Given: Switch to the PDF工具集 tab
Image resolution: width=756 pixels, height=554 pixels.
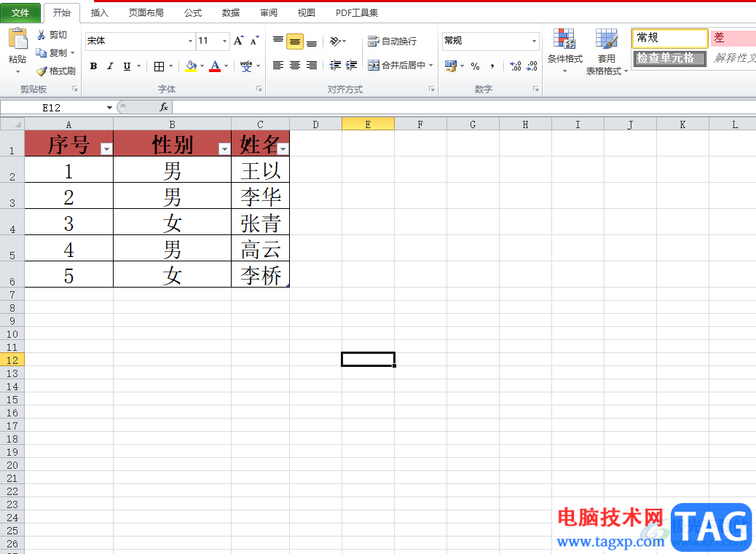Looking at the screenshot, I should [x=357, y=12].
